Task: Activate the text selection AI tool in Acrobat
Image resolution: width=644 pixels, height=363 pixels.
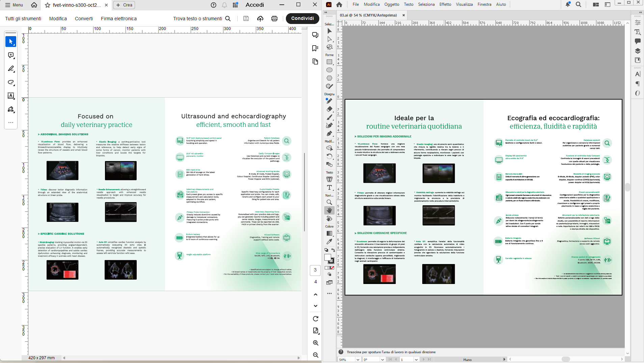Action: coord(11,96)
